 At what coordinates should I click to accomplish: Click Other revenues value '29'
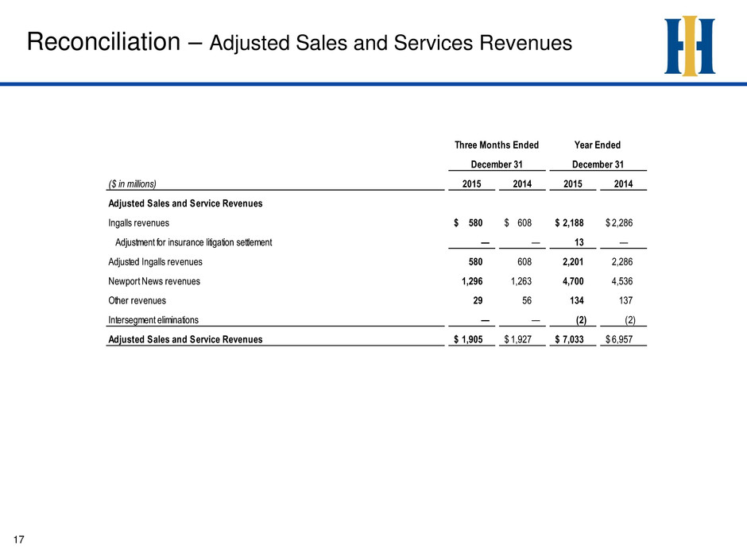(x=478, y=300)
